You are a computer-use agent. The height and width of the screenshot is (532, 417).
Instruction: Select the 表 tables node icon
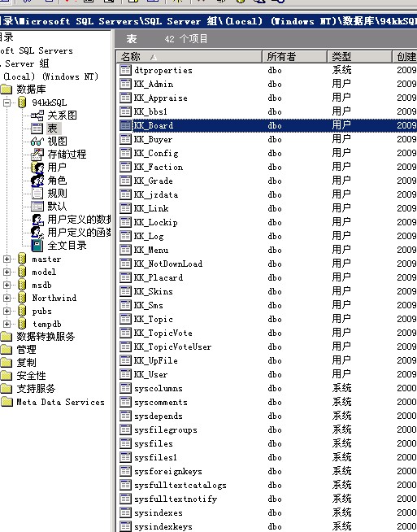[37, 129]
